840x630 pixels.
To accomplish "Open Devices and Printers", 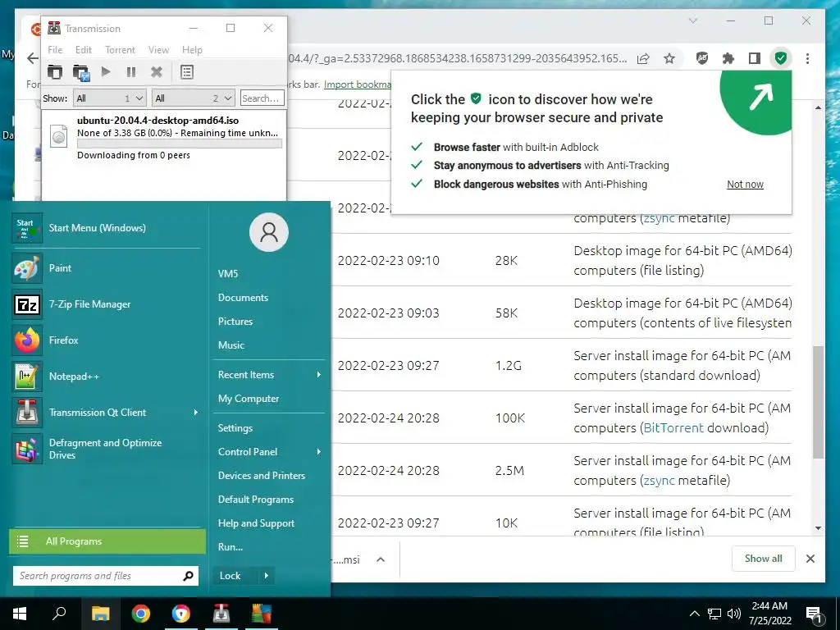I will 262,476.
